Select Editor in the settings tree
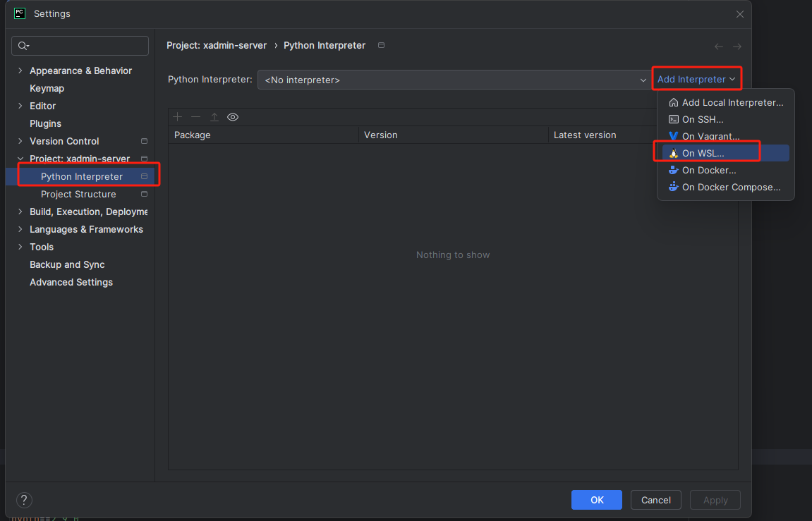Viewport: 812px width, 521px height. [42, 106]
